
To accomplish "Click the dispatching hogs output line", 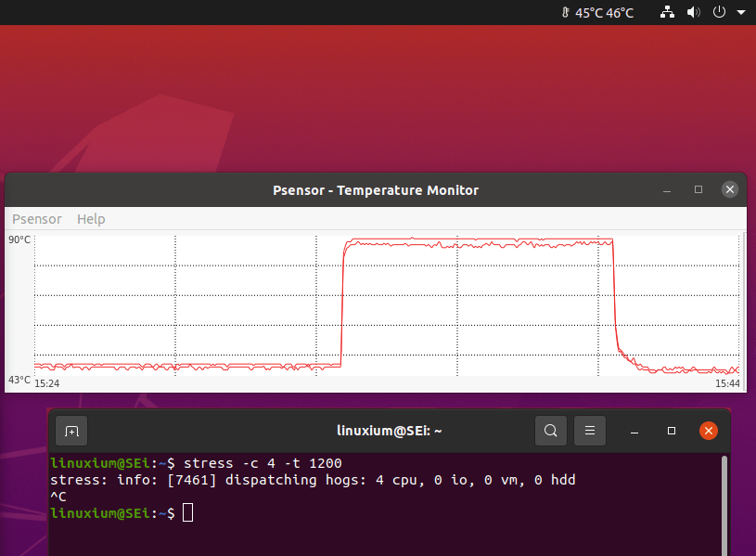I will (x=313, y=480).
